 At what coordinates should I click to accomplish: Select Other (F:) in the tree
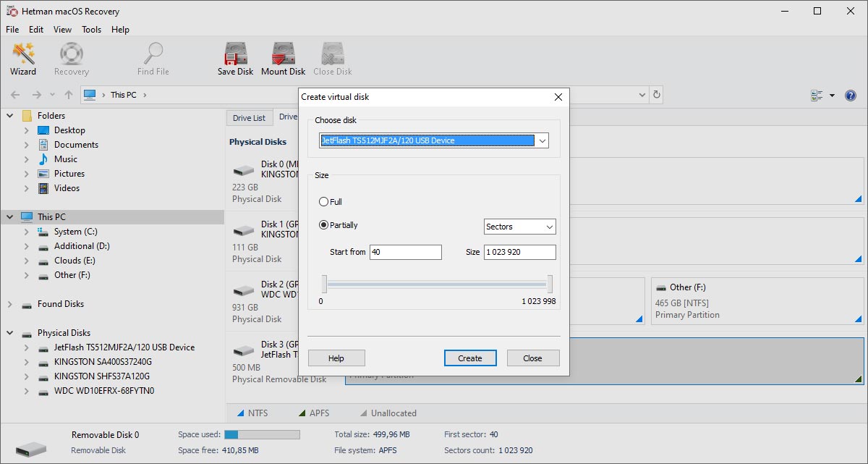72,275
